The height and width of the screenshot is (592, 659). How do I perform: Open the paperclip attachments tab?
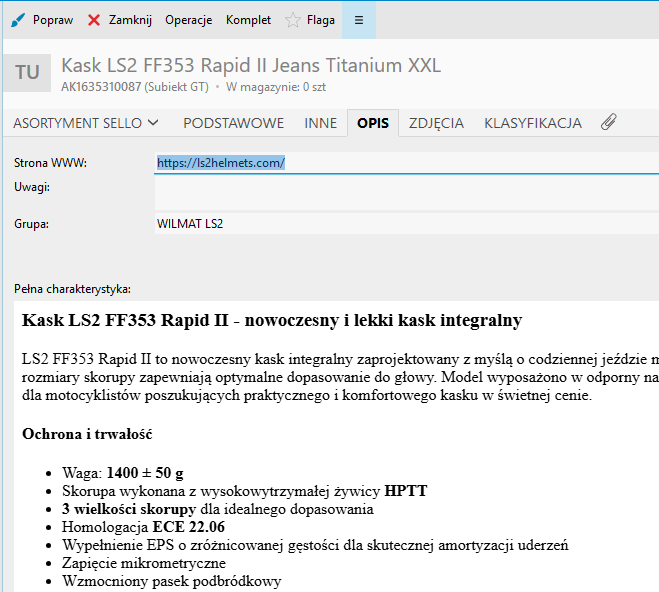[x=608, y=122]
